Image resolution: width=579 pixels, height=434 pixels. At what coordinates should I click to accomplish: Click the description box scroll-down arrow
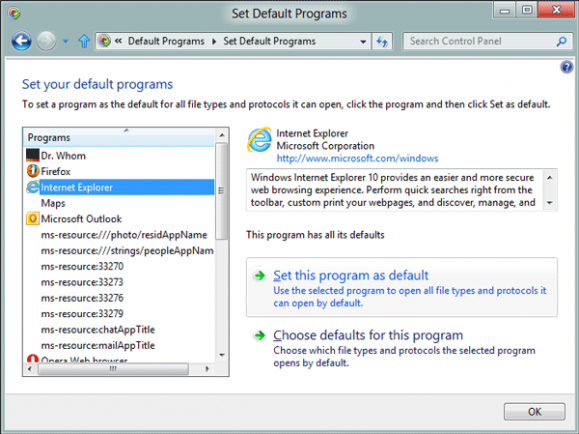point(549,202)
